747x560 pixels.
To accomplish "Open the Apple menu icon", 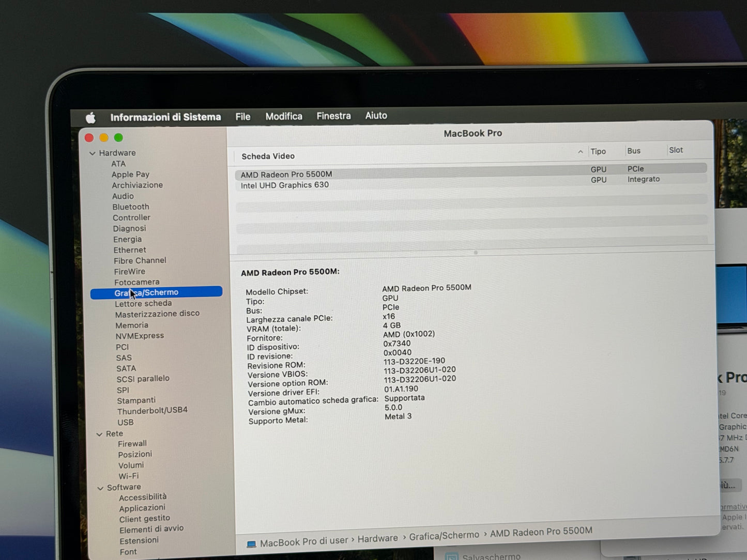I will (90, 118).
